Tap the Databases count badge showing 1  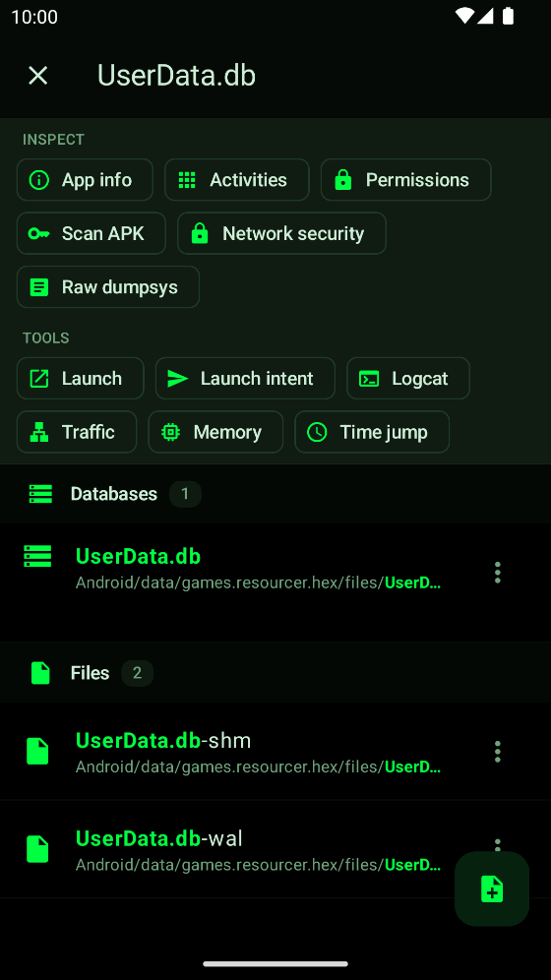tap(185, 494)
